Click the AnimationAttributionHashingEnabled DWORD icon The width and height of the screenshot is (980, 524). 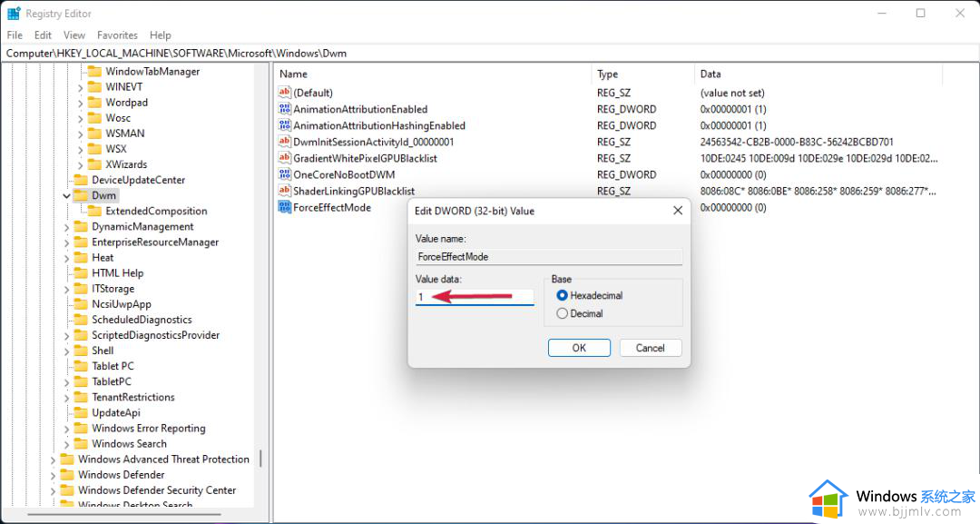[284, 125]
